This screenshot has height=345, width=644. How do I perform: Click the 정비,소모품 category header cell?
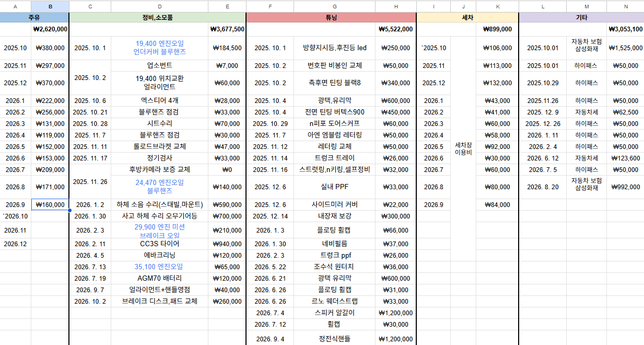click(158, 17)
